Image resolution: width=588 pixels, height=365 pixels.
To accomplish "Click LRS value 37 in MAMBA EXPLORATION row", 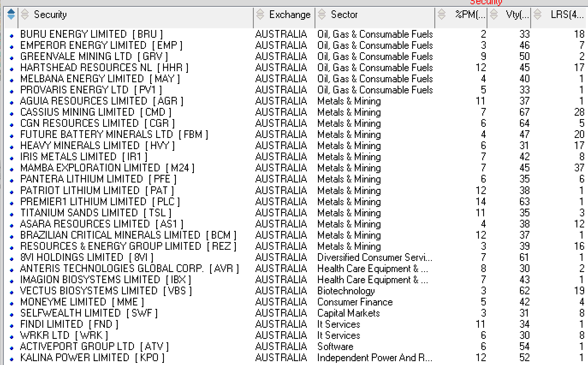I will [x=579, y=168].
